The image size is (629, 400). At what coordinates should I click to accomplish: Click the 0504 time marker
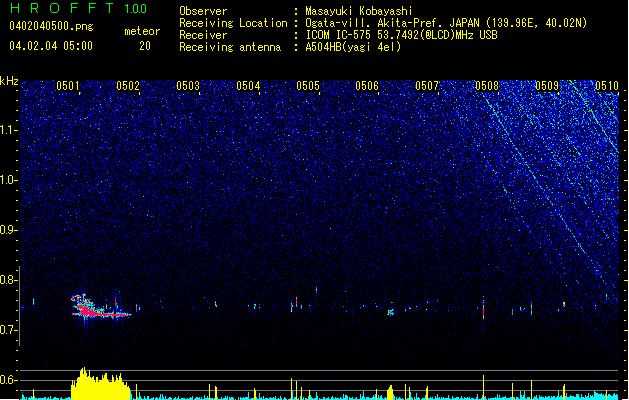coord(248,86)
